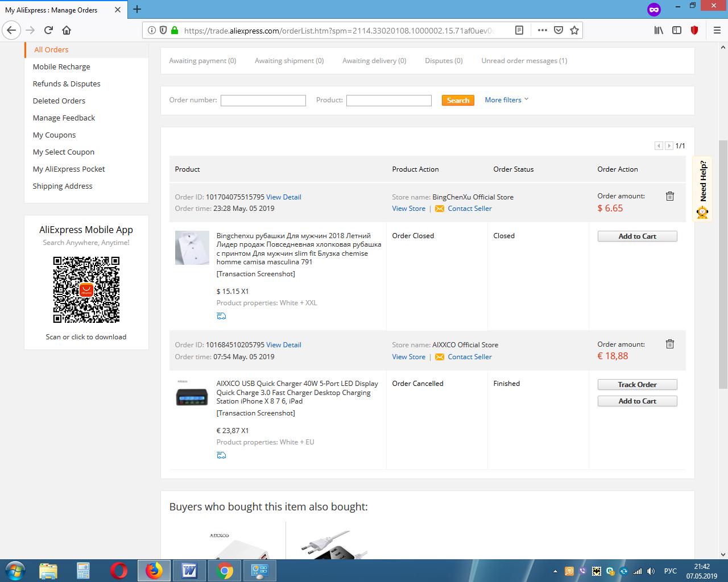Open Manage Feedback in the sidebar
Image resolution: width=728 pixels, height=582 pixels.
(x=64, y=118)
